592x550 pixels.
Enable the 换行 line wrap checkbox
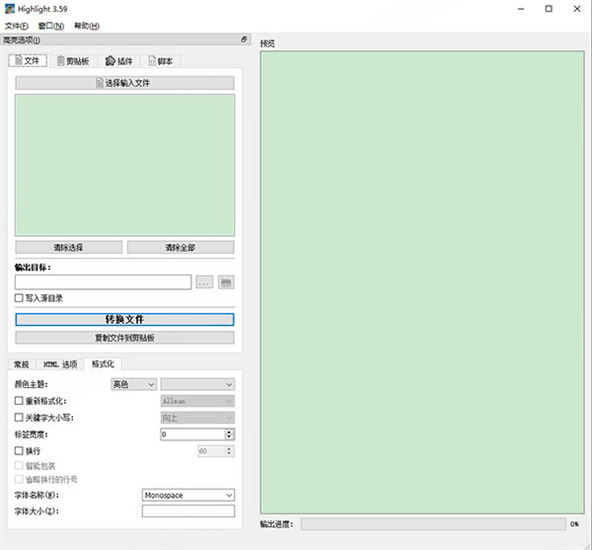(19, 450)
